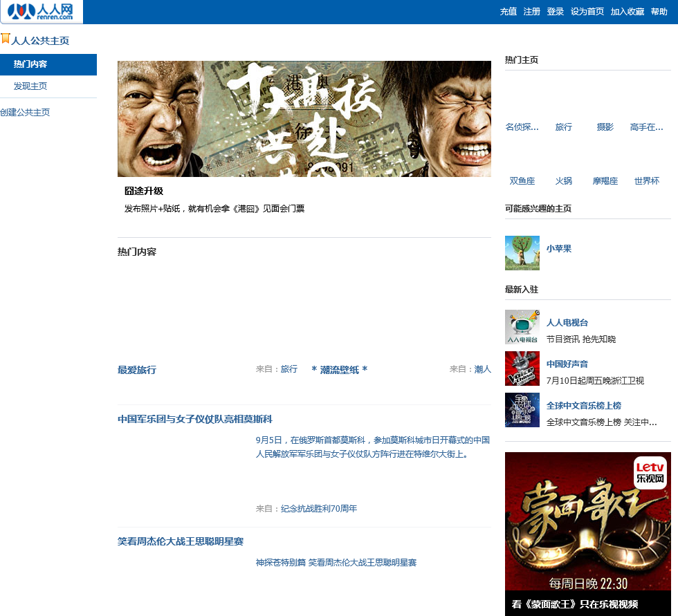Click the bookmark icon beside 人人公共主页
The width and height of the screenshot is (678, 616).
[x=6, y=39]
